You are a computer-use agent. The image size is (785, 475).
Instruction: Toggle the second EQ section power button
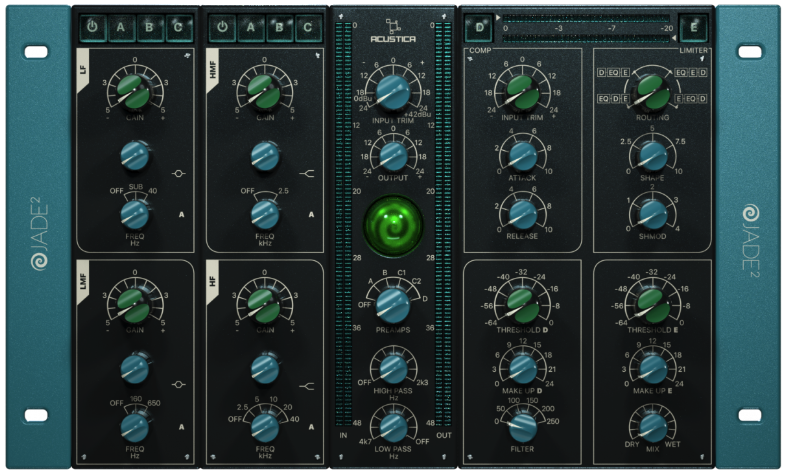220,27
